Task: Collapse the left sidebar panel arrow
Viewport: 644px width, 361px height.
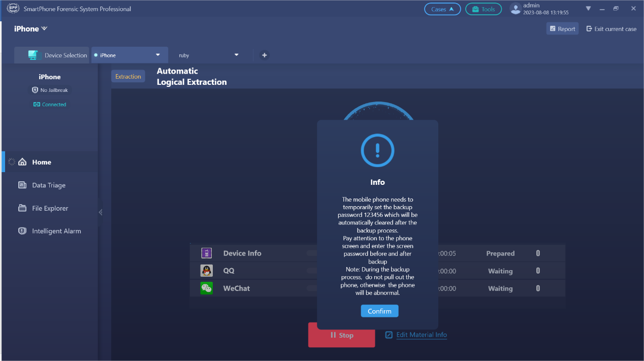Action: pos(101,212)
